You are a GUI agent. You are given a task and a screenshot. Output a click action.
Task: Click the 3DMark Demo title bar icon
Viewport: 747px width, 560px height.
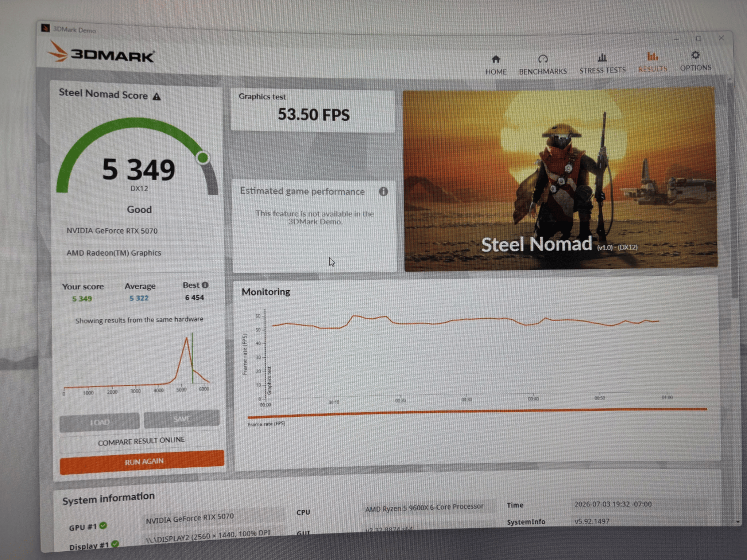[x=46, y=28]
